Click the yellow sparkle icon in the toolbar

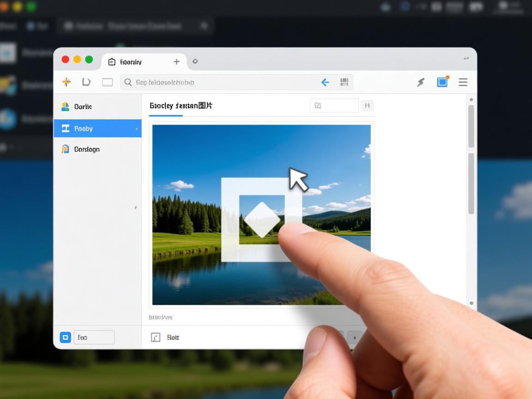66,82
